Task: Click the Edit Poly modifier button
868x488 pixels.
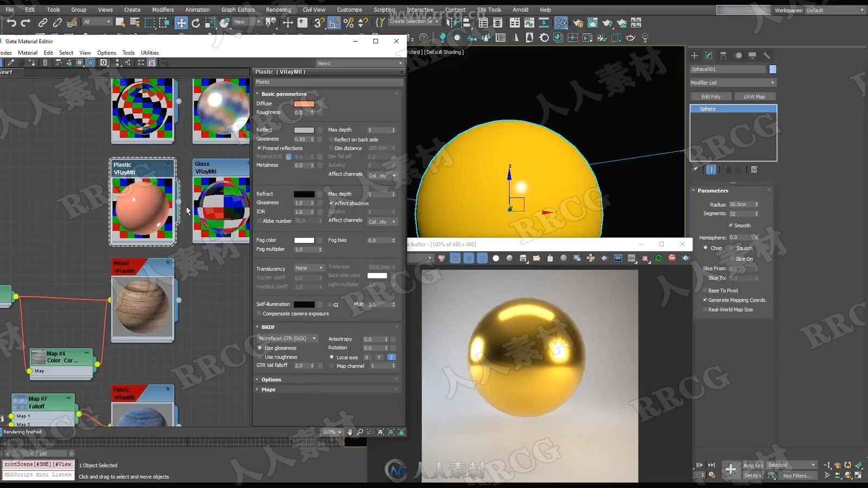Action: pyautogui.click(x=711, y=97)
